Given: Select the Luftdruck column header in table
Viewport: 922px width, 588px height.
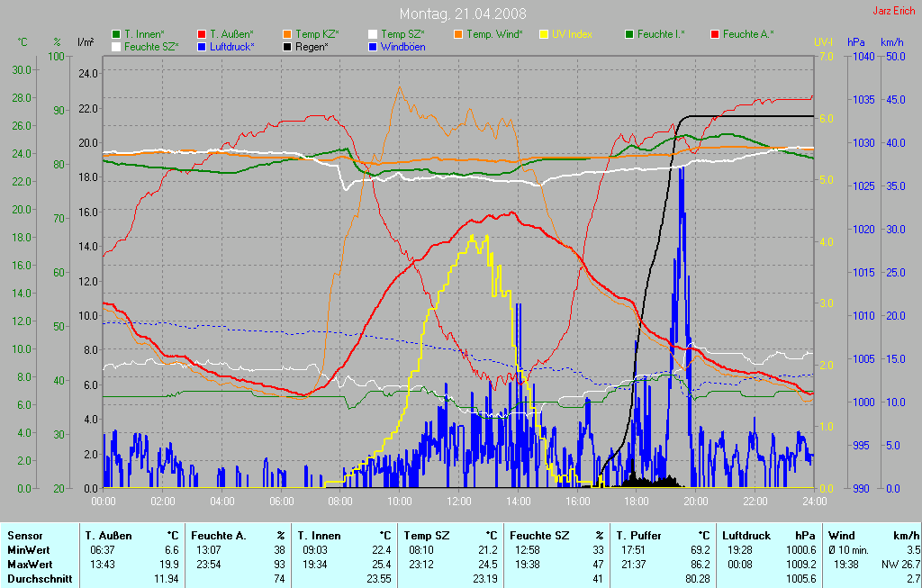Looking at the screenshot, I should (x=746, y=536).
